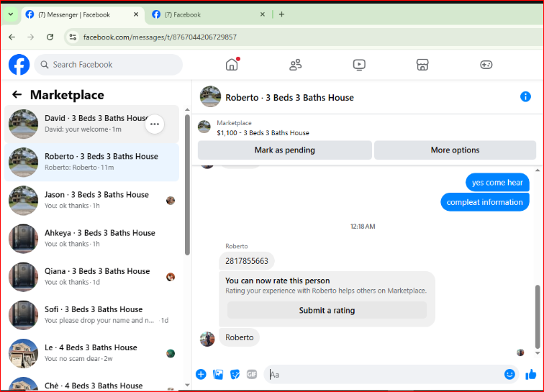Send a thumbs-up like
544x392 pixels.
(531, 374)
